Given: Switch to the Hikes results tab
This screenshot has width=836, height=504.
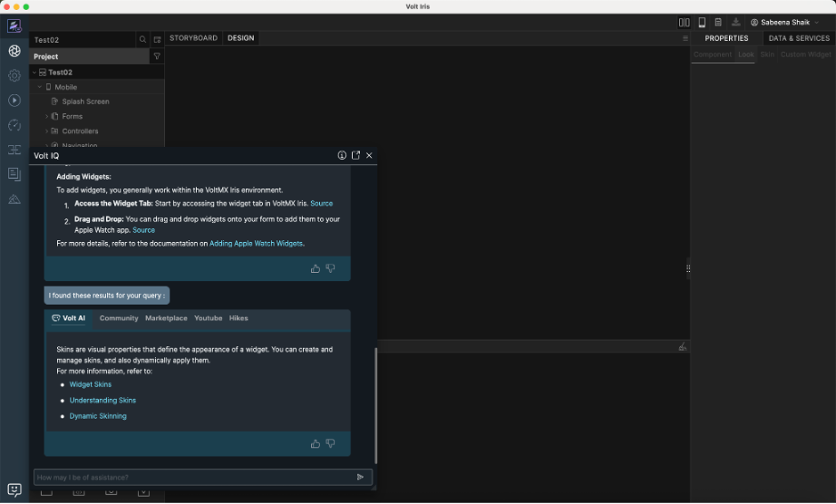Looking at the screenshot, I should [238, 318].
